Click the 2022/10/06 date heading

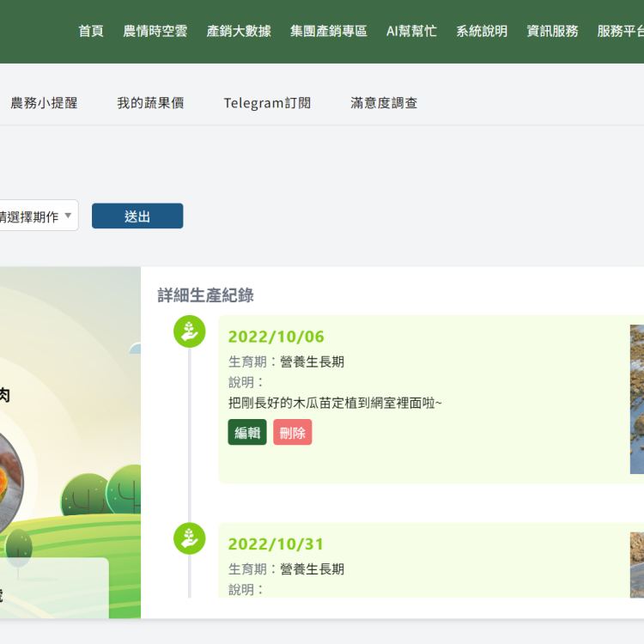coord(276,337)
